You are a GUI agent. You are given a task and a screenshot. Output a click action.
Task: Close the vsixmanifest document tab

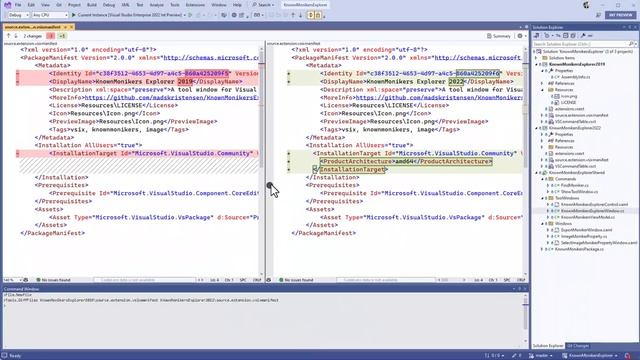click(x=71, y=27)
